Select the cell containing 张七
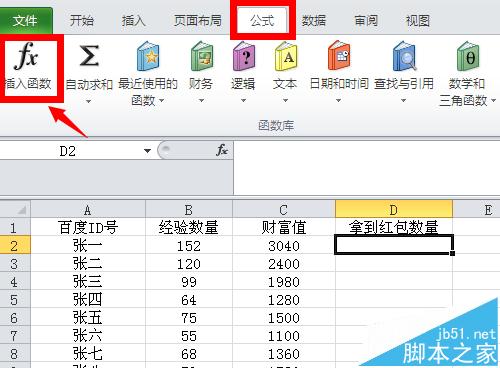Image resolution: width=500 pixels, height=368 pixels. 88,354
